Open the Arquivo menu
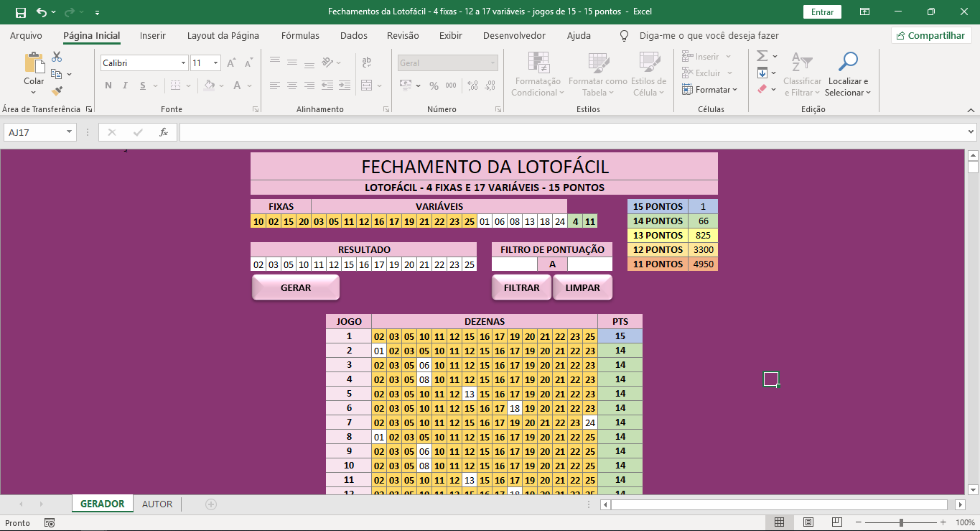This screenshot has height=531, width=980. 26,35
